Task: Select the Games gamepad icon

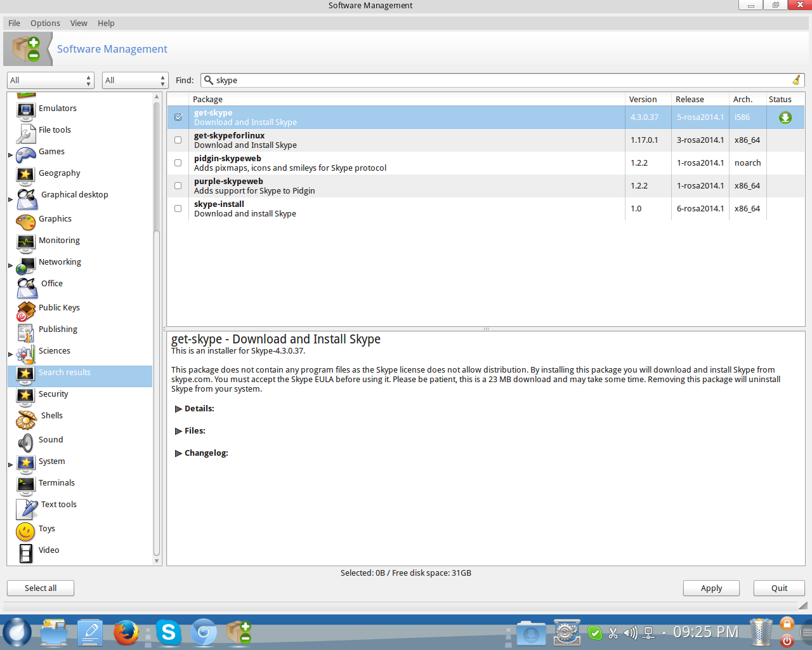Action: [26, 154]
